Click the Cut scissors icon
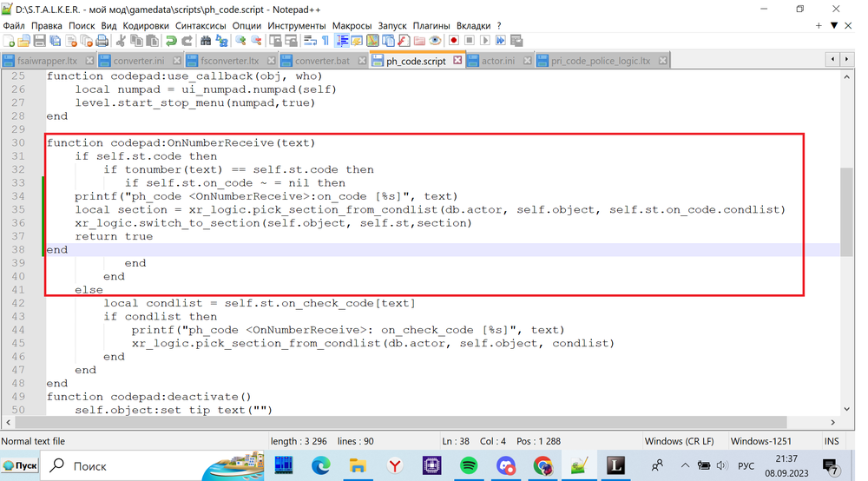 point(121,41)
